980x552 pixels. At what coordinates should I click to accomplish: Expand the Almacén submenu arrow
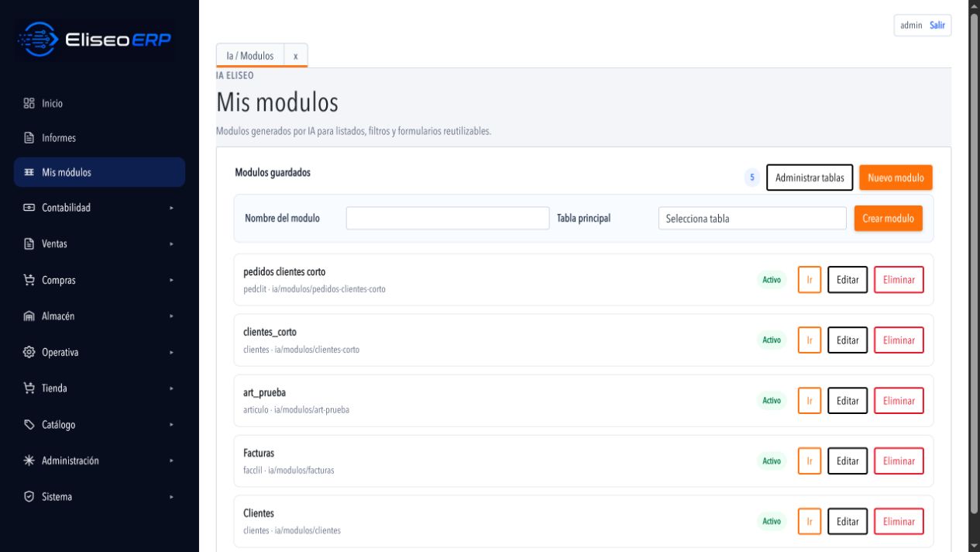pyautogui.click(x=171, y=316)
